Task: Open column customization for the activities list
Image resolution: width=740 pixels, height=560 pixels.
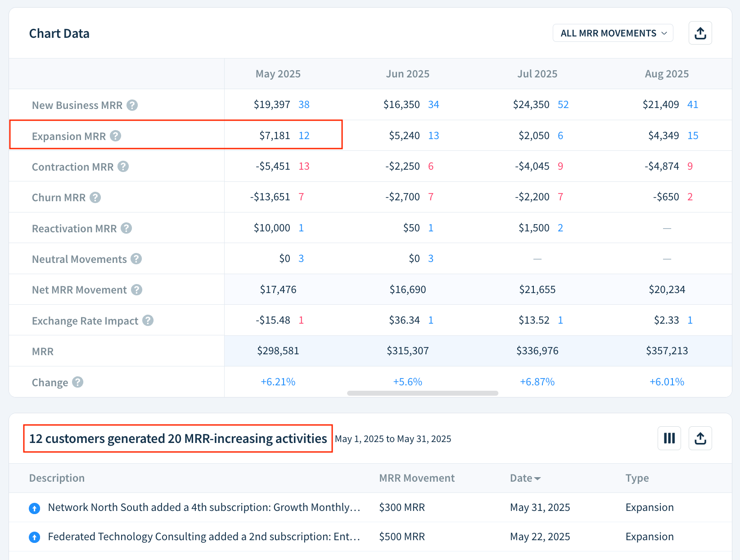Action: tap(669, 438)
